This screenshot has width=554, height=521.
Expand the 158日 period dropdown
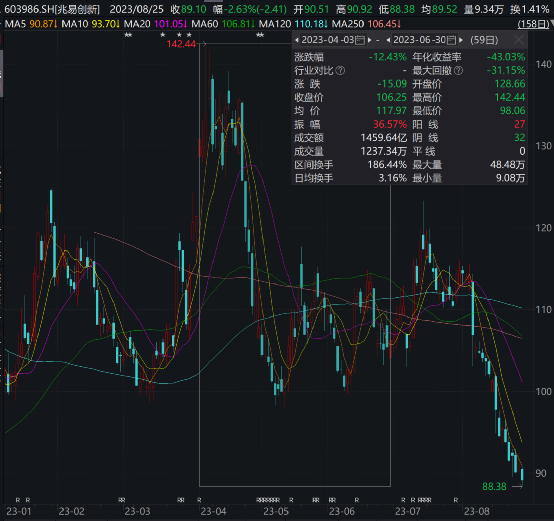(535, 24)
